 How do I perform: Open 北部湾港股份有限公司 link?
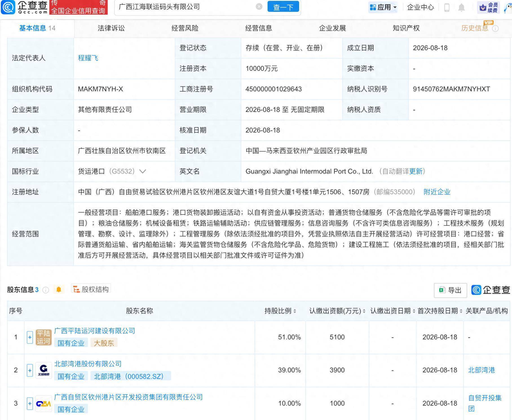(x=88, y=364)
